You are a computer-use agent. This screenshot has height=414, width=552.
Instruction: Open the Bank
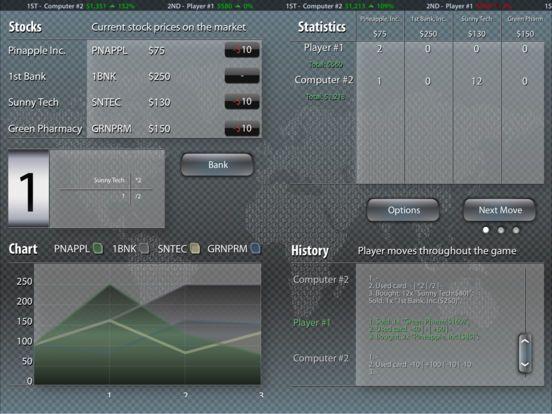point(217,164)
